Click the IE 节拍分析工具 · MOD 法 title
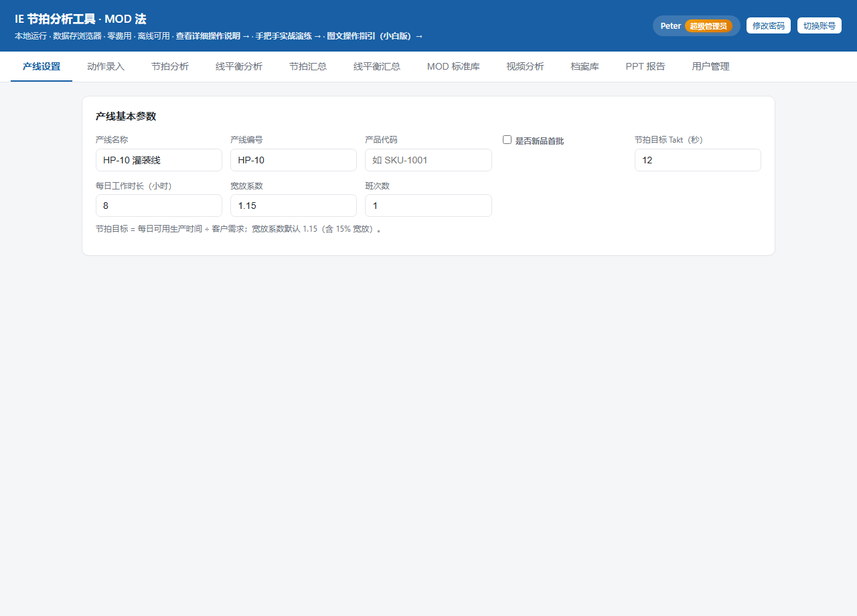Screen dimensions: 857x616 point(80,19)
